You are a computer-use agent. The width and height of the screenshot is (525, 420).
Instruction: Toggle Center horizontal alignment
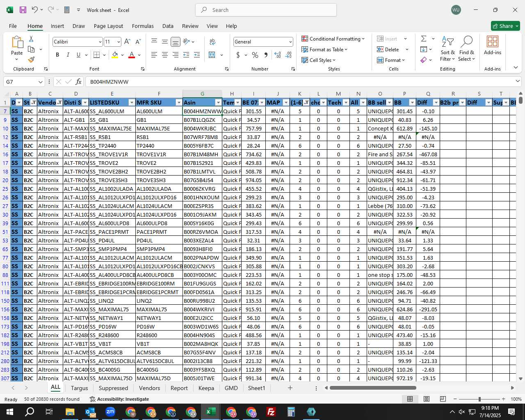point(165,55)
